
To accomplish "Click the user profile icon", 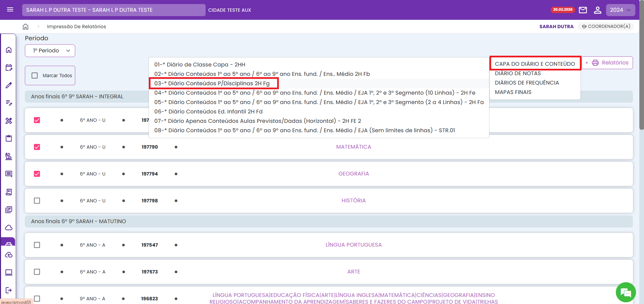I will click(597, 10).
